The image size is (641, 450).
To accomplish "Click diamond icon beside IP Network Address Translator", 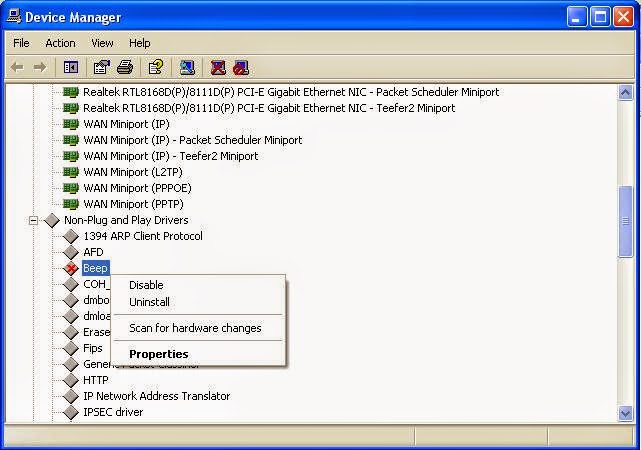I will (x=71, y=396).
